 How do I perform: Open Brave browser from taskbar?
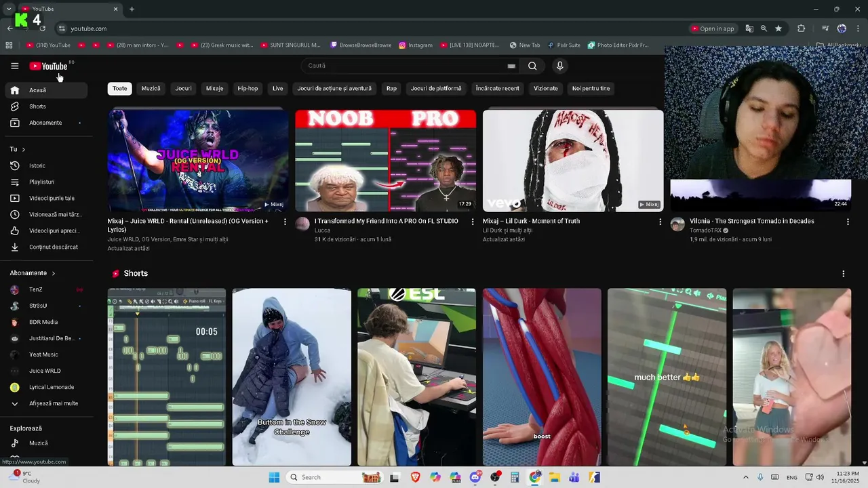click(x=416, y=477)
